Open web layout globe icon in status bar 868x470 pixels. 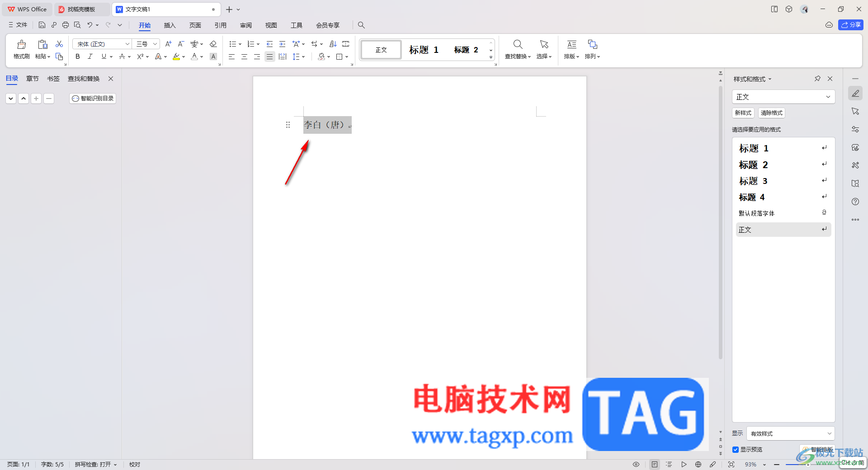[698, 464]
